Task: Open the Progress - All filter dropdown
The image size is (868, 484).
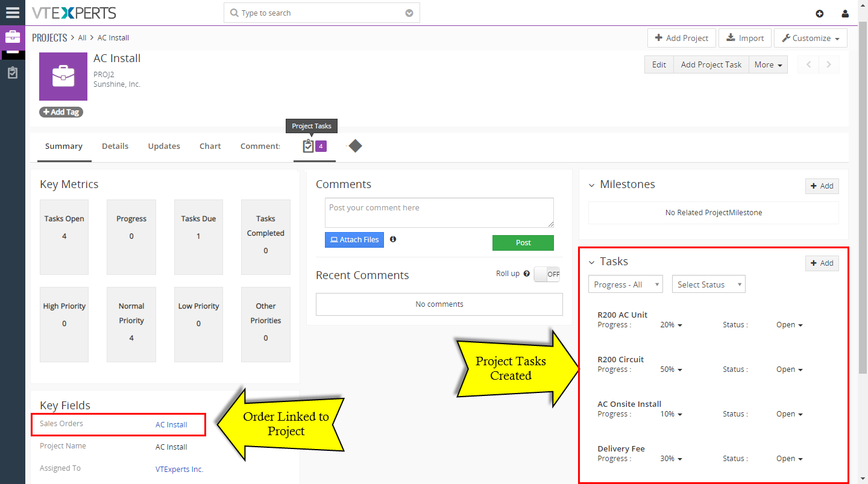Action: (x=626, y=284)
